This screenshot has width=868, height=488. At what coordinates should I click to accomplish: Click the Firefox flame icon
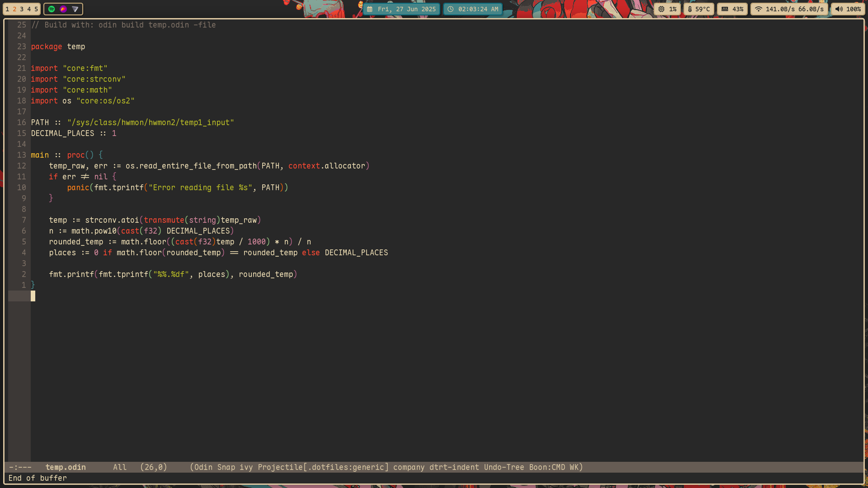point(63,9)
